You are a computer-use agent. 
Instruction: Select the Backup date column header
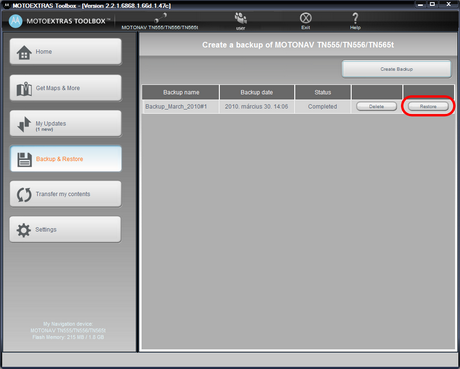[x=257, y=92]
